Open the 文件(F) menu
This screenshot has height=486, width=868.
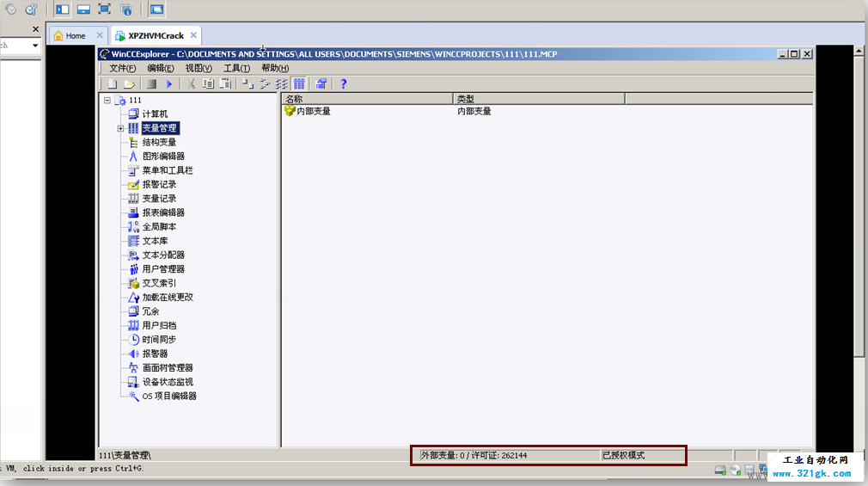click(122, 68)
